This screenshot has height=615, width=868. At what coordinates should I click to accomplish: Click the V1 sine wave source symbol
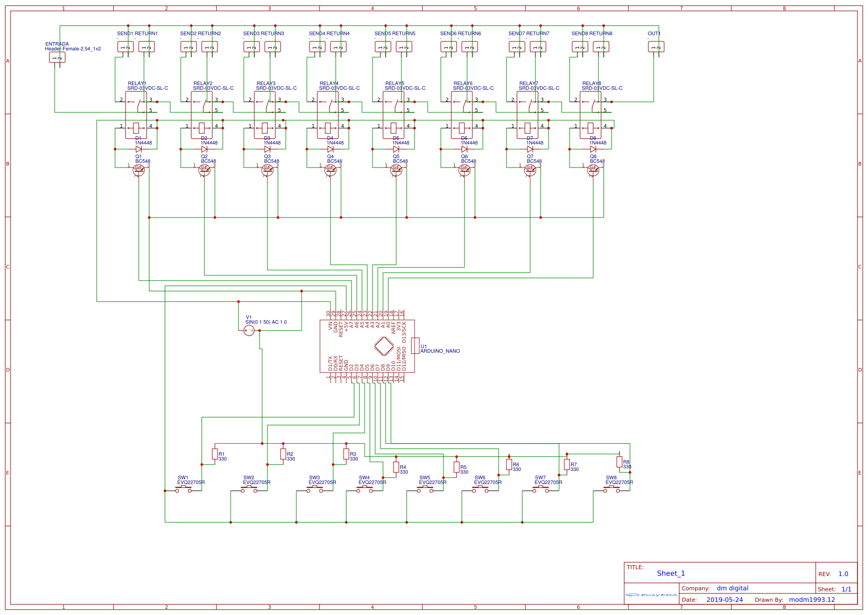coord(249,330)
